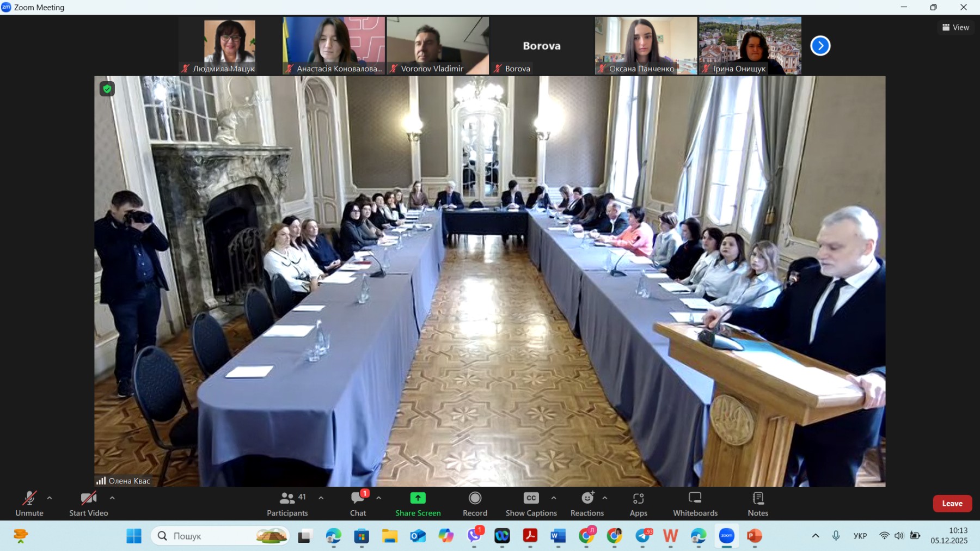
Task: Open the Notes panel
Action: point(757,504)
